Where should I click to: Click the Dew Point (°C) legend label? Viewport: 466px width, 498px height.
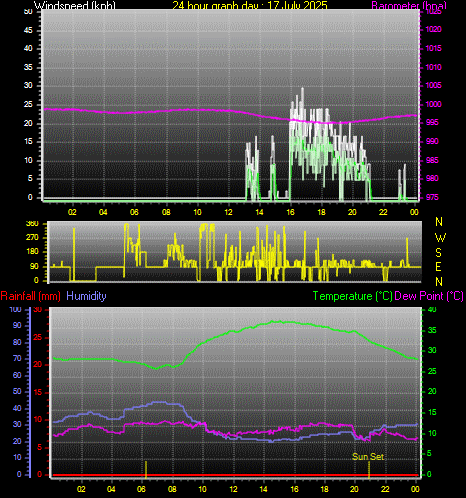(429, 296)
